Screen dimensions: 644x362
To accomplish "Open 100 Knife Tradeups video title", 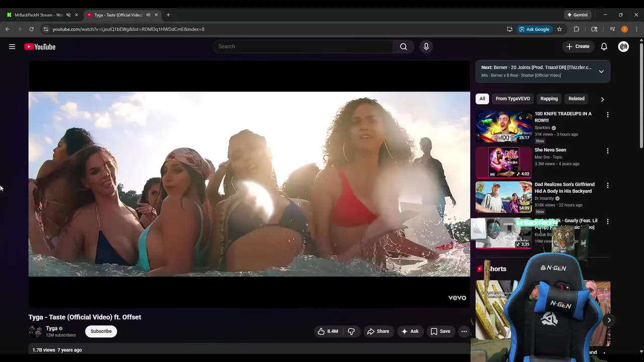I will (563, 117).
